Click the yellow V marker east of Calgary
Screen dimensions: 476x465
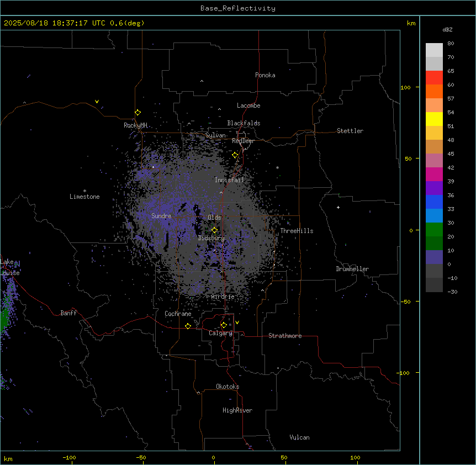coord(237,323)
